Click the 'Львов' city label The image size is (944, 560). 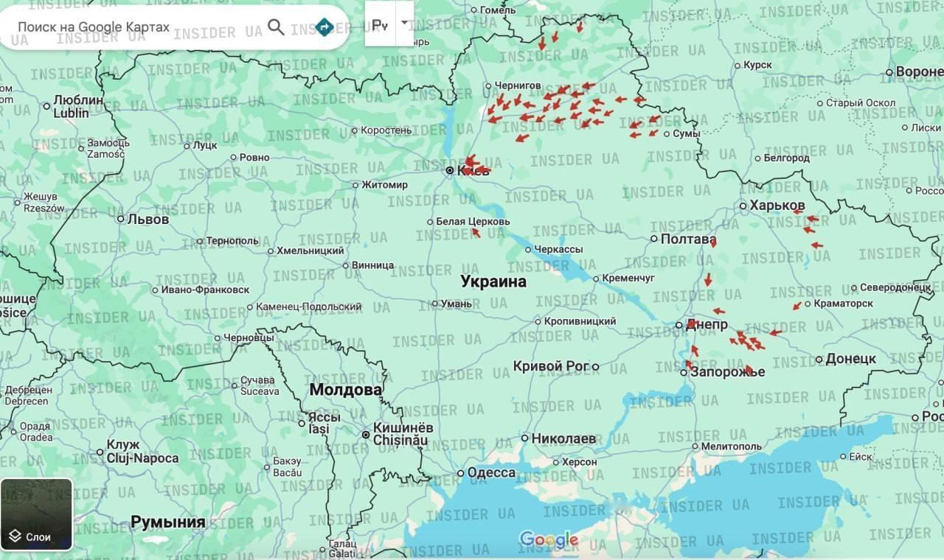(x=148, y=219)
